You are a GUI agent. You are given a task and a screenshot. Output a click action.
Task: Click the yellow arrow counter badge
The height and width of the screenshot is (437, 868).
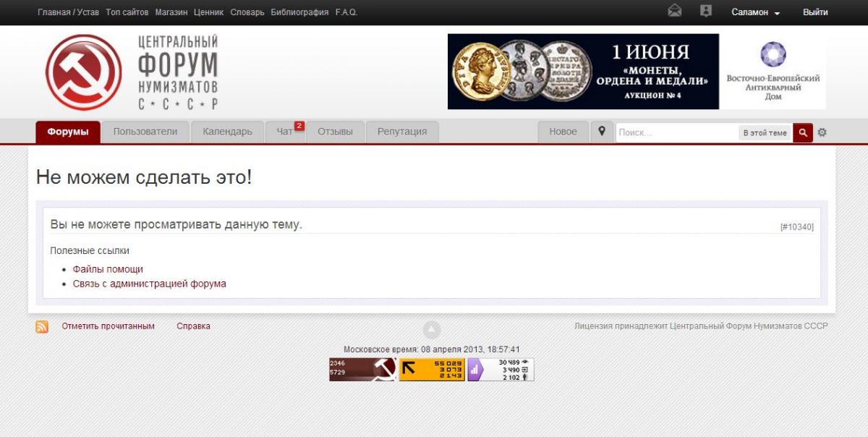(432, 370)
